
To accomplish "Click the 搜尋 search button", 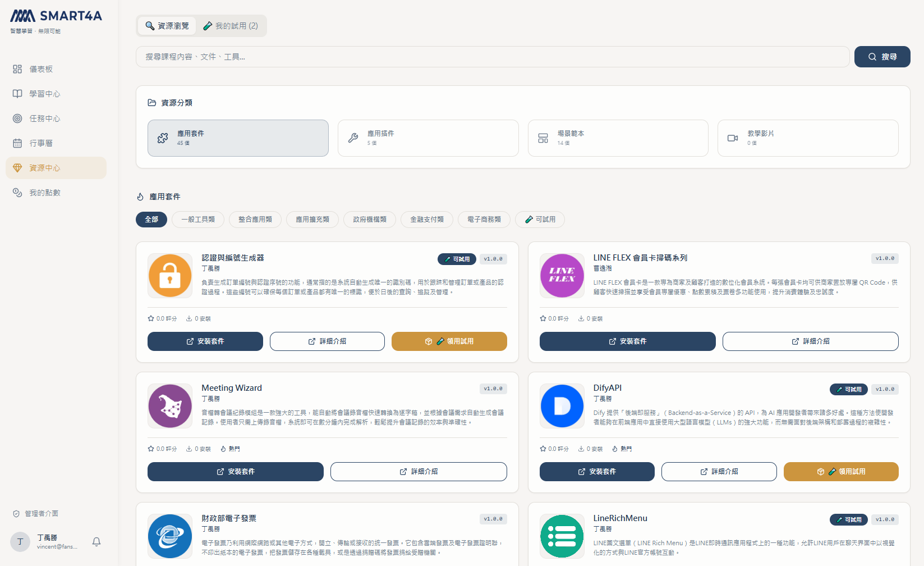I will pos(882,57).
